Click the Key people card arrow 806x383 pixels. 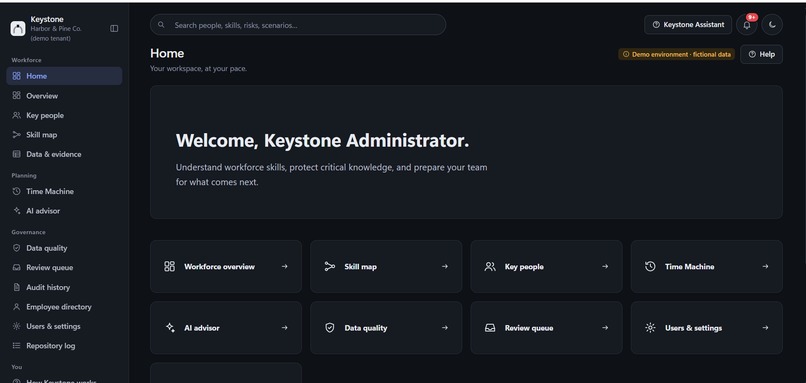tap(605, 266)
